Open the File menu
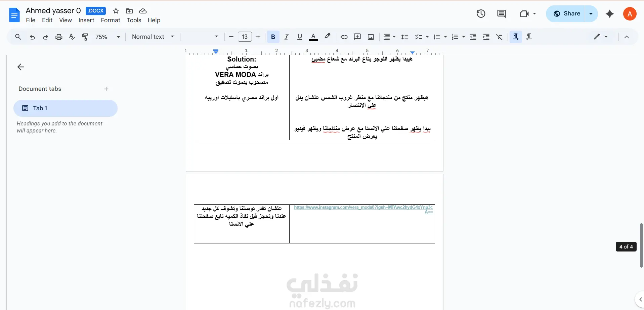Image resolution: width=644 pixels, height=310 pixels. (31, 20)
